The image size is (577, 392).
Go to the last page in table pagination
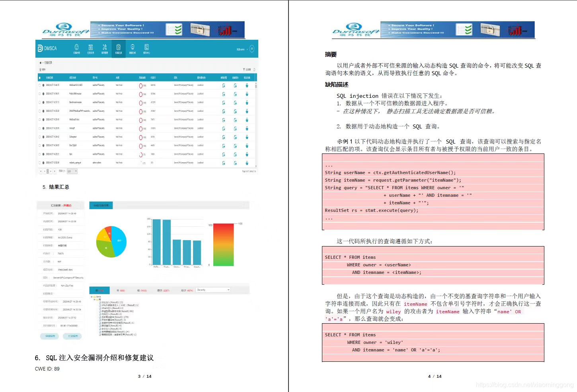click(55, 171)
